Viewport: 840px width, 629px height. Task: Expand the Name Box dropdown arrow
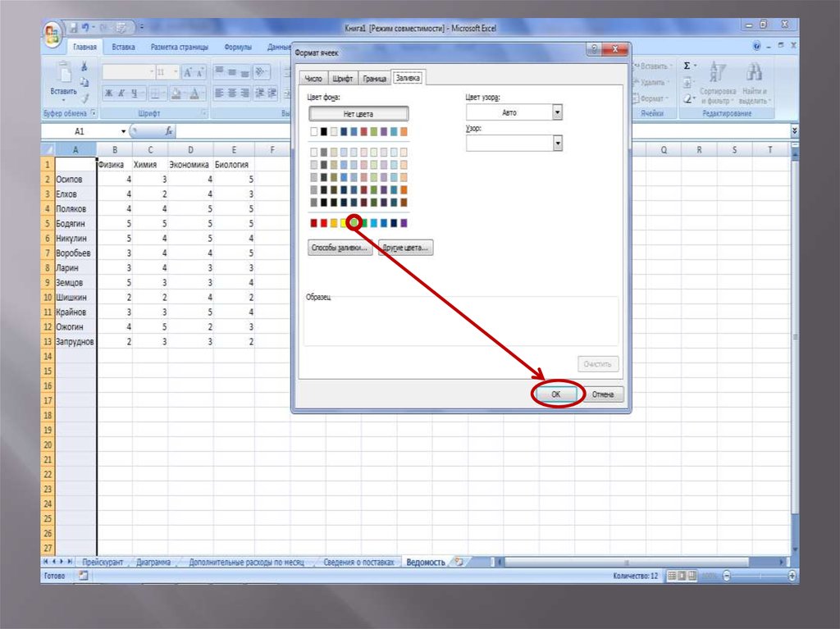(123, 131)
